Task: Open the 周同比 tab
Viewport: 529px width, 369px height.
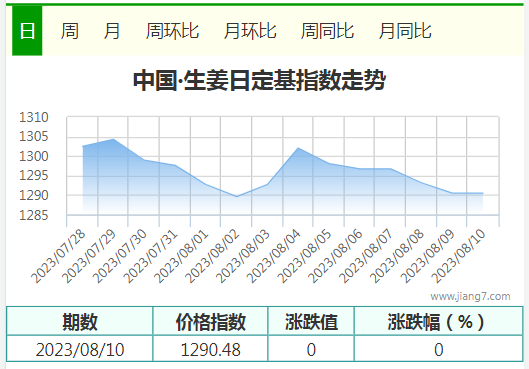Action: (327, 31)
